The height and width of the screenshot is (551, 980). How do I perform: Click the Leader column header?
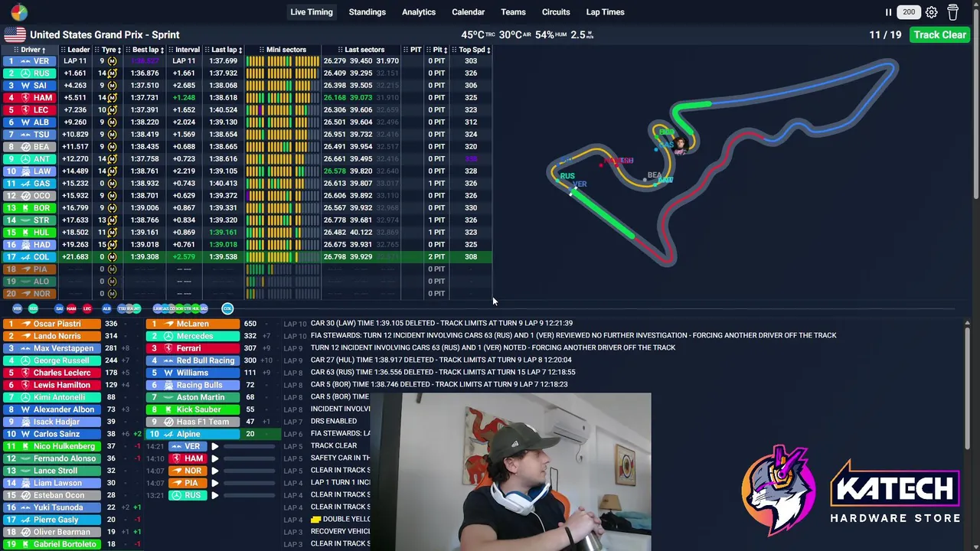tap(77, 50)
